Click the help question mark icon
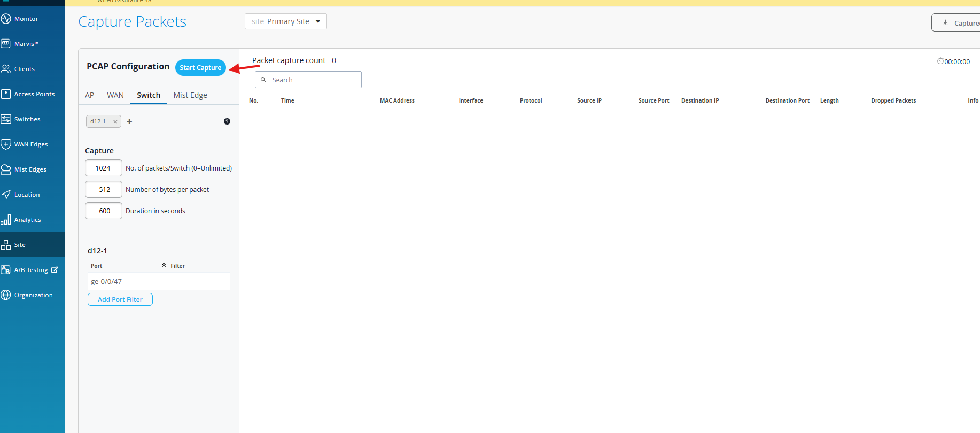Image resolution: width=980 pixels, height=433 pixels. point(227,121)
